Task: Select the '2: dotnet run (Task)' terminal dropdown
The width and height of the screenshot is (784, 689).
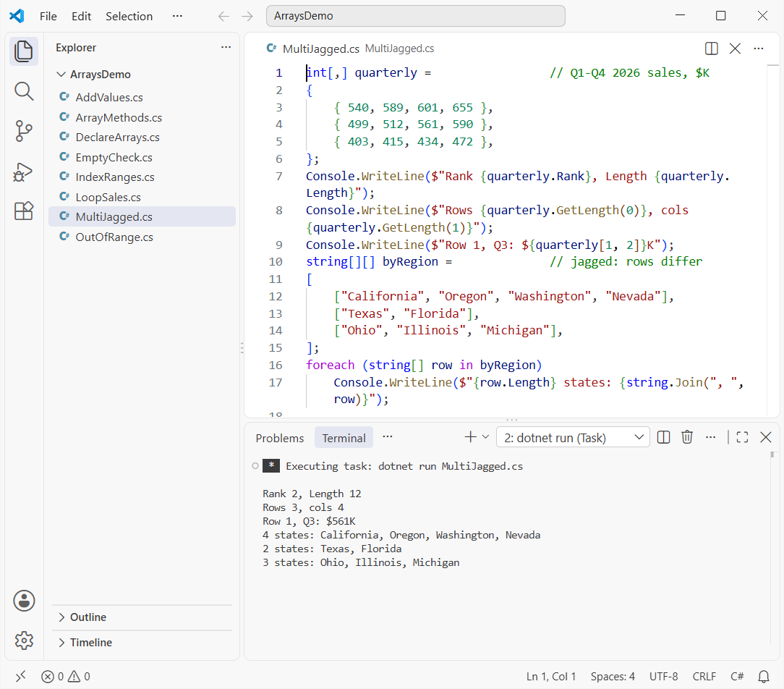Action: (573, 437)
